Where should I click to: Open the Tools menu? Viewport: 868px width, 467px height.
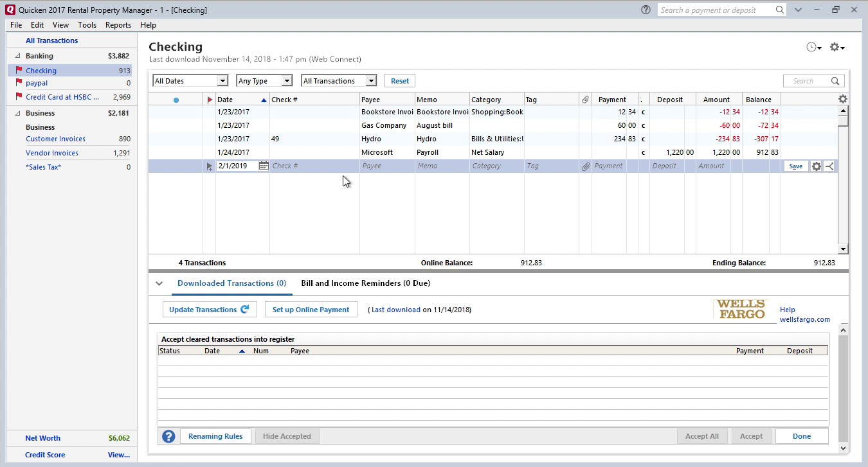(x=87, y=25)
